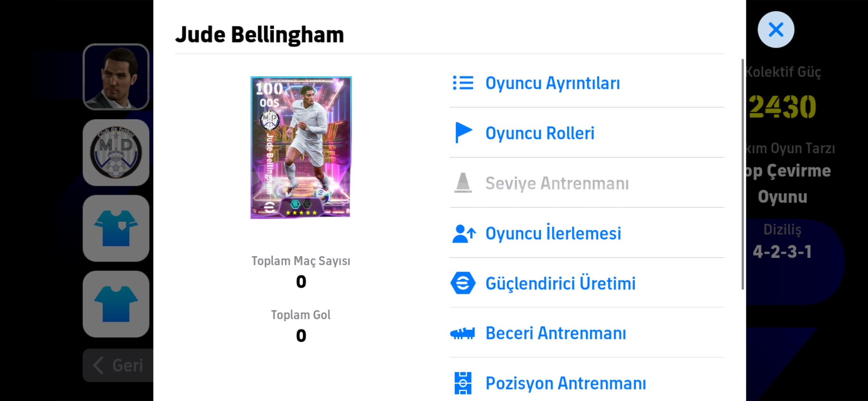Select the pitch icon for Pozisyon Antrenmanı
868x401 pixels.
pyautogui.click(x=463, y=383)
